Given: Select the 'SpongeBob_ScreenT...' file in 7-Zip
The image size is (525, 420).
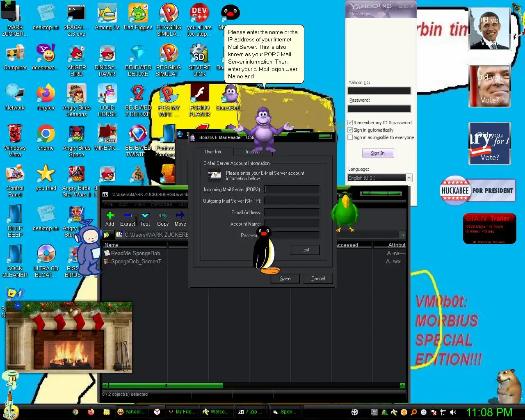Looking at the screenshot, I should [x=135, y=261].
